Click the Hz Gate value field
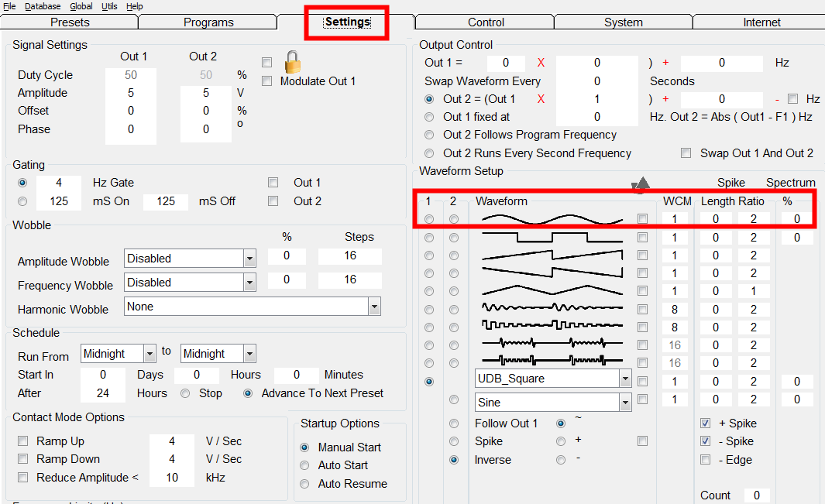 tap(58, 183)
